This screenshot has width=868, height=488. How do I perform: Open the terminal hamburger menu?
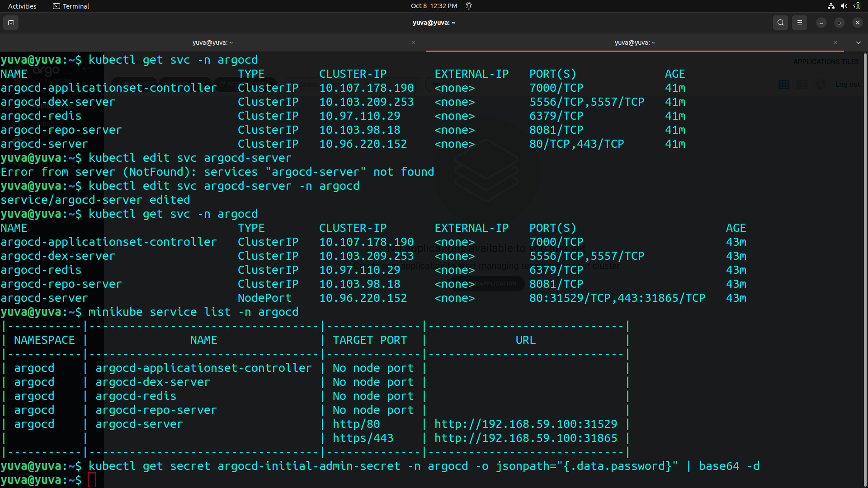800,23
